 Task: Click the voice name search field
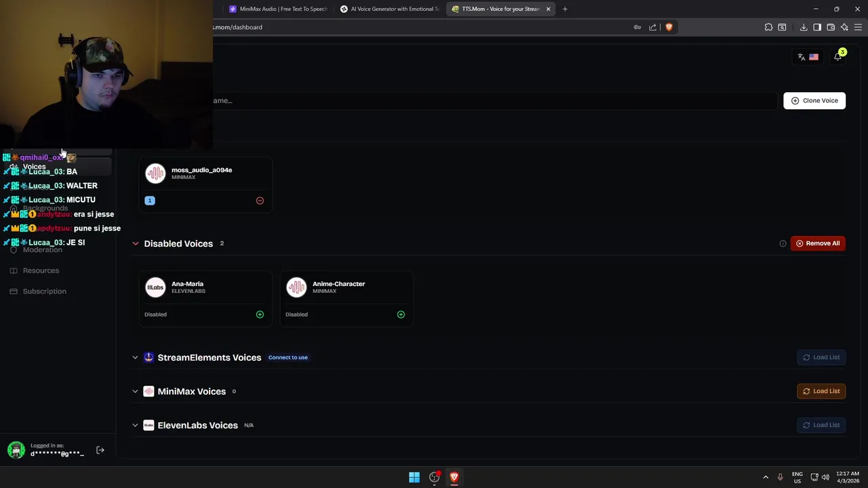495,100
